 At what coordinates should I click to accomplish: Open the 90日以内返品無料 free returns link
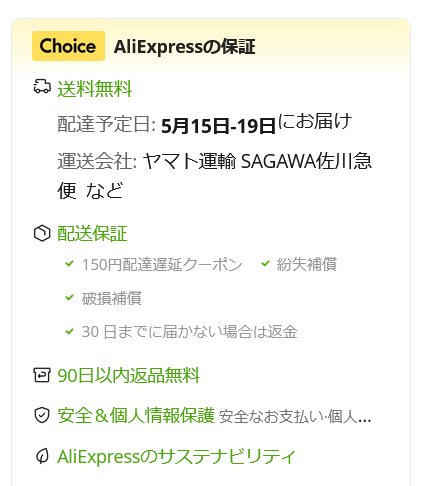(129, 376)
